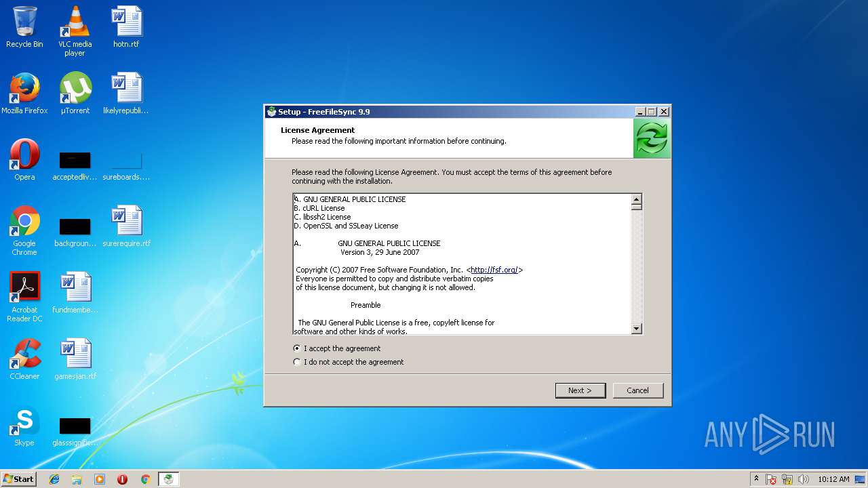Click the setup window title bar icon

point(272,112)
